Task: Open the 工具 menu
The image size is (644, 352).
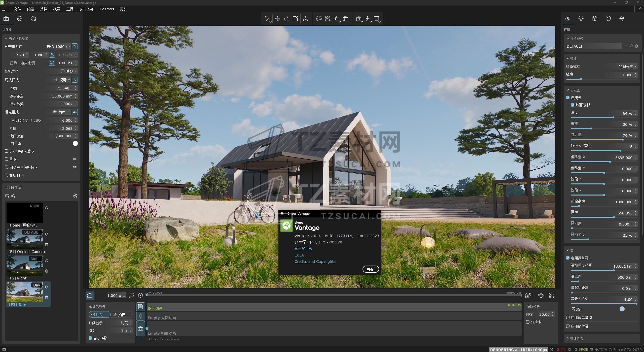Action: coord(70,9)
